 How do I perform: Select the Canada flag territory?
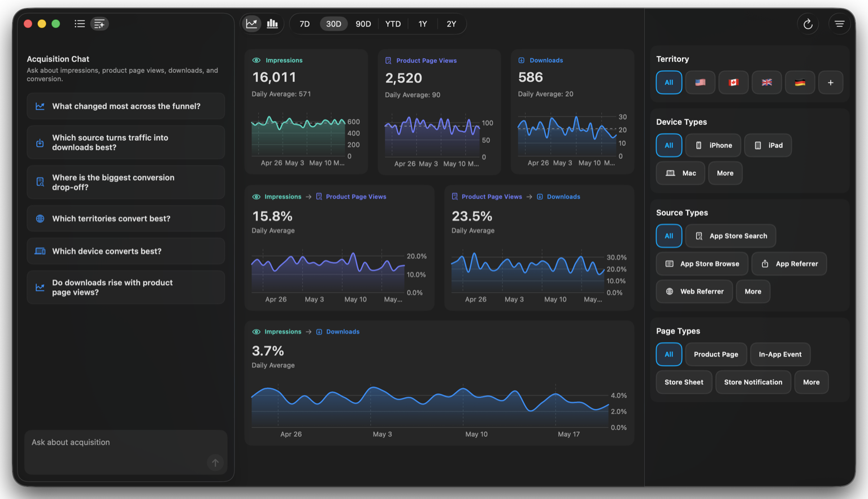pyautogui.click(x=734, y=83)
